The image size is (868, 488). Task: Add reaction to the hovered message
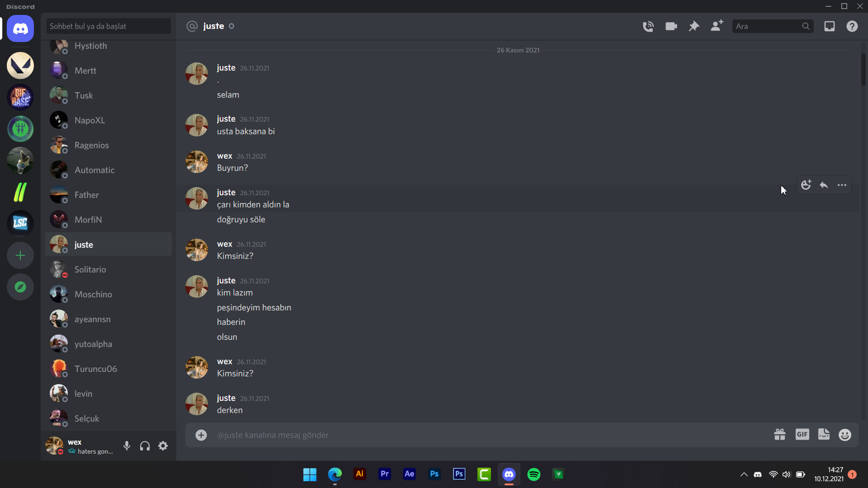click(806, 185)
